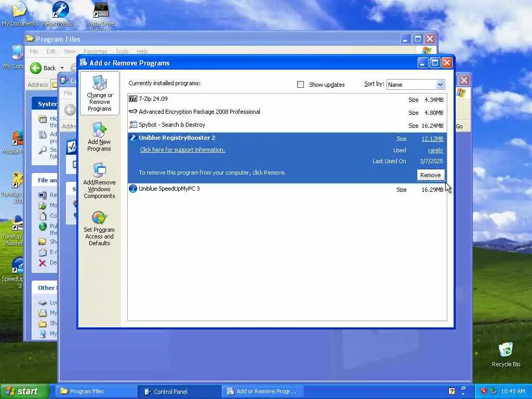Click Back arrow in Program Files window
532x399 pixels.
tap(36, 68)
